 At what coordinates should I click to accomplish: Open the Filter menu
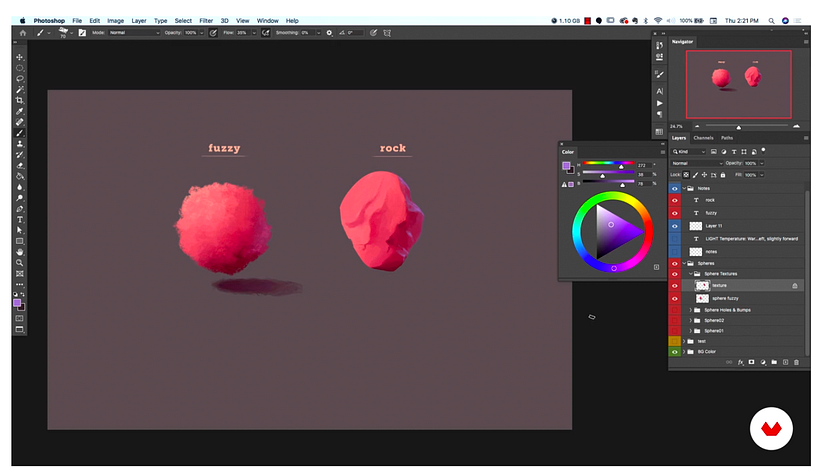[x=206, y=21]
